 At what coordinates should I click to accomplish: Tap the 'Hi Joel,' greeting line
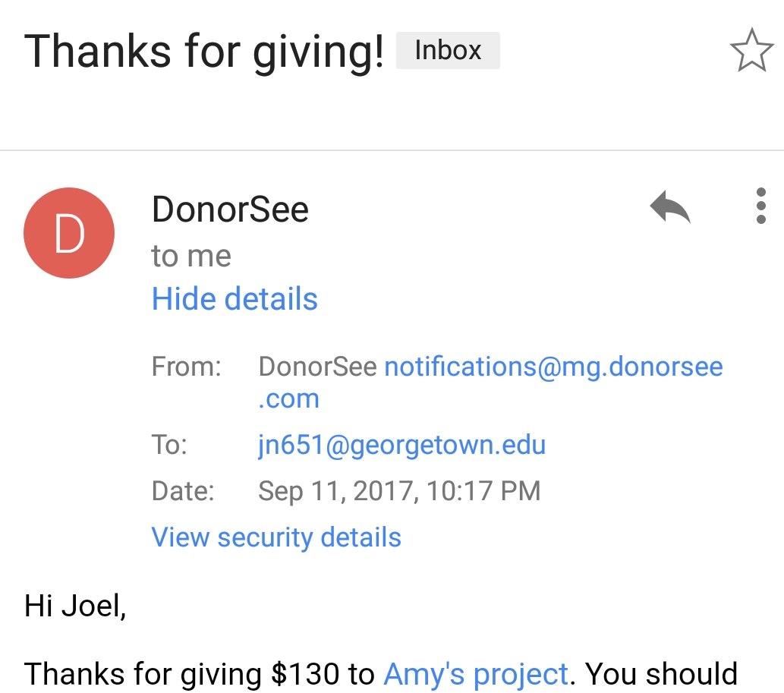(75, 606)
